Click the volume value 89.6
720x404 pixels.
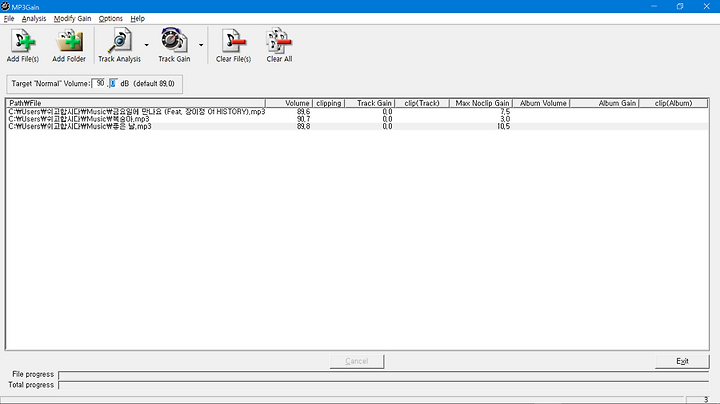point(303,112)
